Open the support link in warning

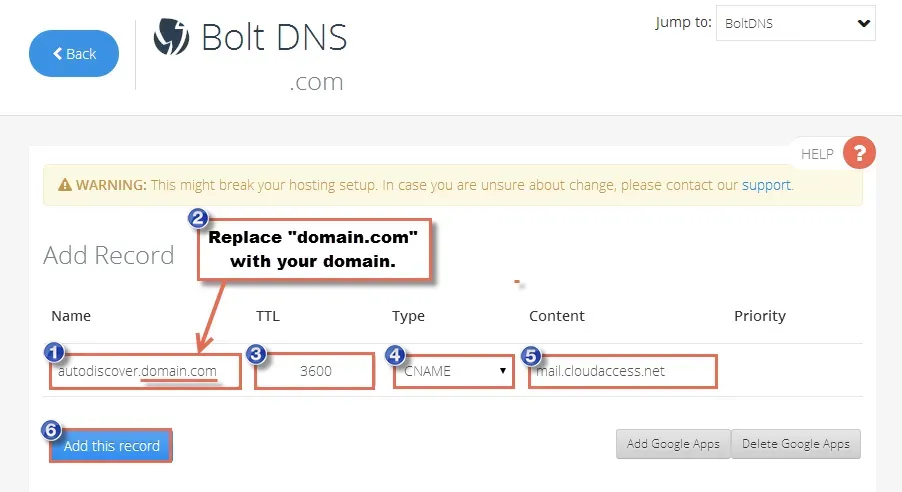point(766,185)
